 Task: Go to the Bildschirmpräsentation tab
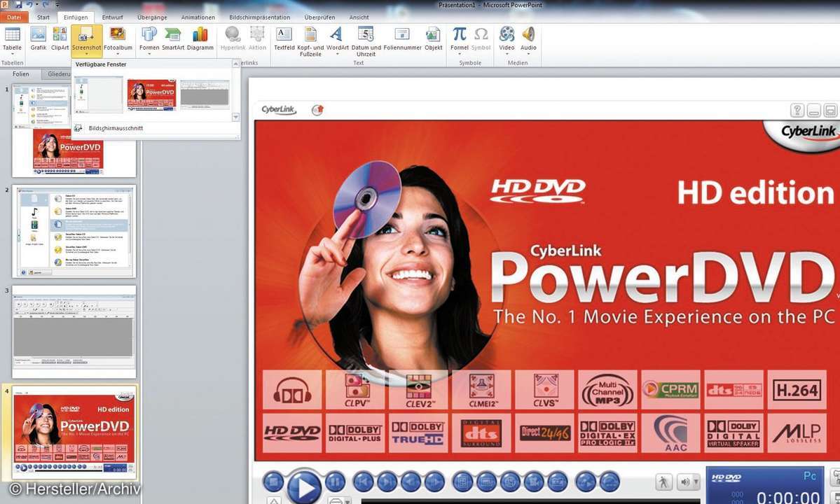[x=259, y=17]
